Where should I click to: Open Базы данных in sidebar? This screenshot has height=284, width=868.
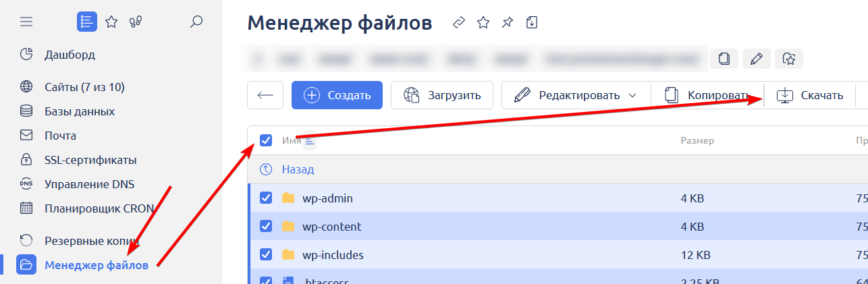[x=79, y=111]
